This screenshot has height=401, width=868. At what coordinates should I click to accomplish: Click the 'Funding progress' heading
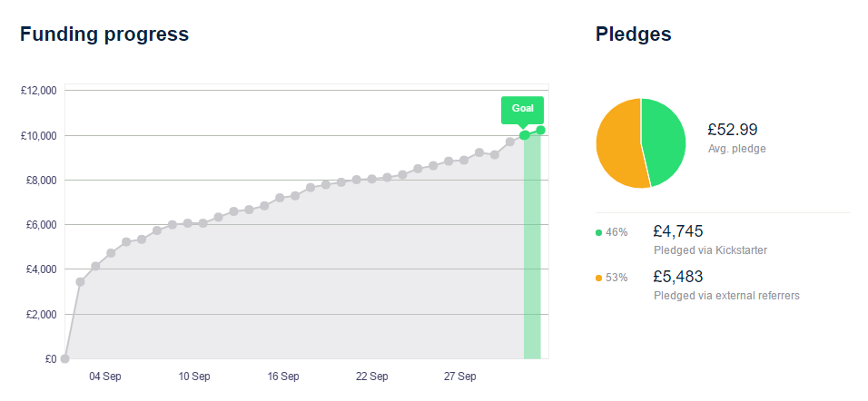tap(104, 34)
